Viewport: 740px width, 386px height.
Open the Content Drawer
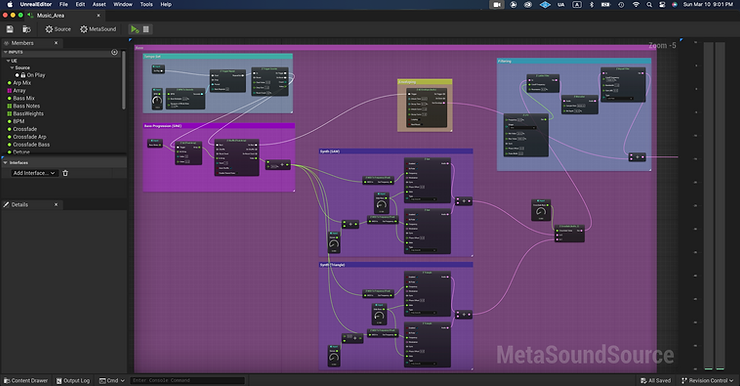click(x=26, y=381)
